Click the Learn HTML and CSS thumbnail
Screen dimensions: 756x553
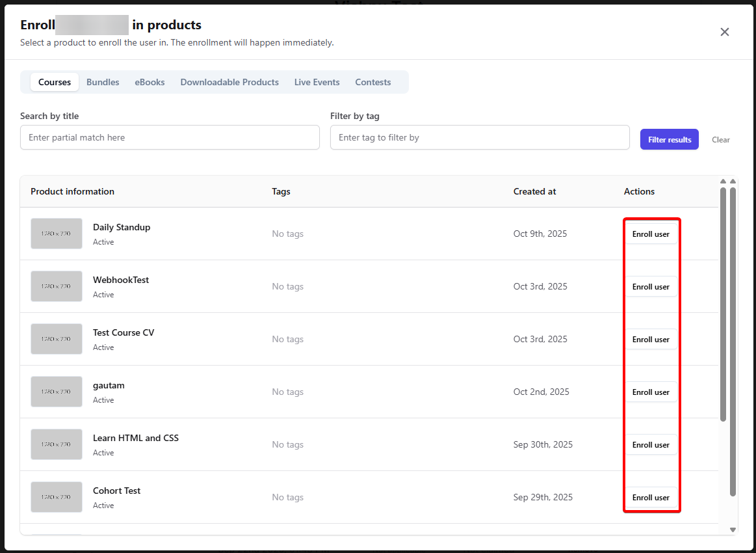[57, 444]
